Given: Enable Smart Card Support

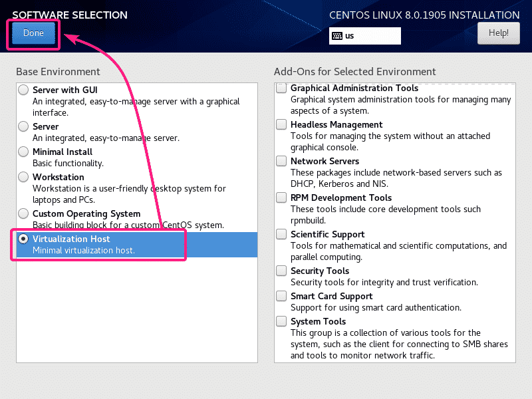Looking at the screenshot, I should (x=281, y=296).
